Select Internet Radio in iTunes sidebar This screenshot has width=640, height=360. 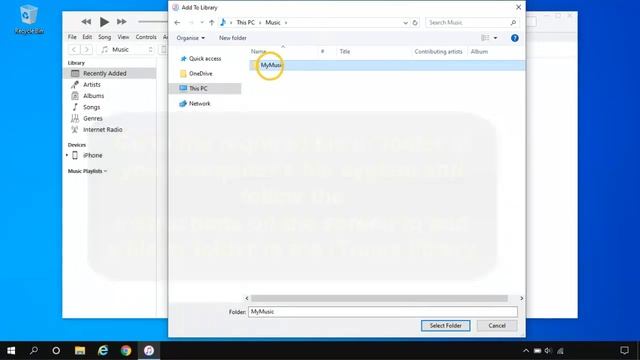[102, 129]
